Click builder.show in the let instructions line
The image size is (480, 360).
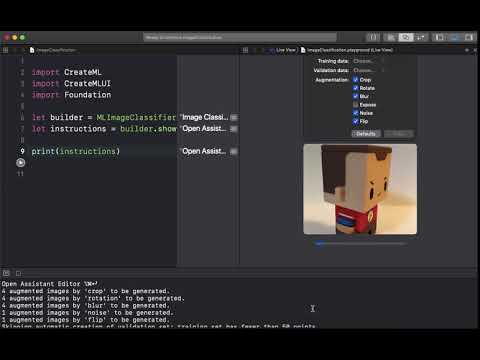click(x=148, y=129)
